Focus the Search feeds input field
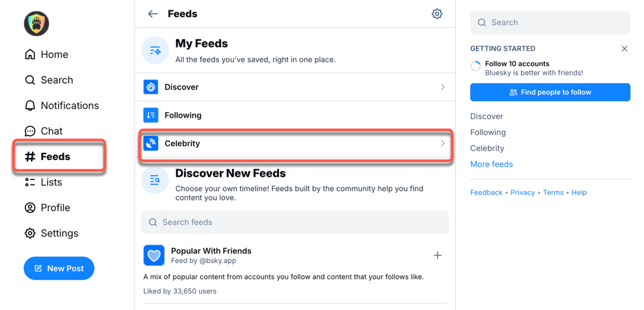 click(x=295, y=223)
